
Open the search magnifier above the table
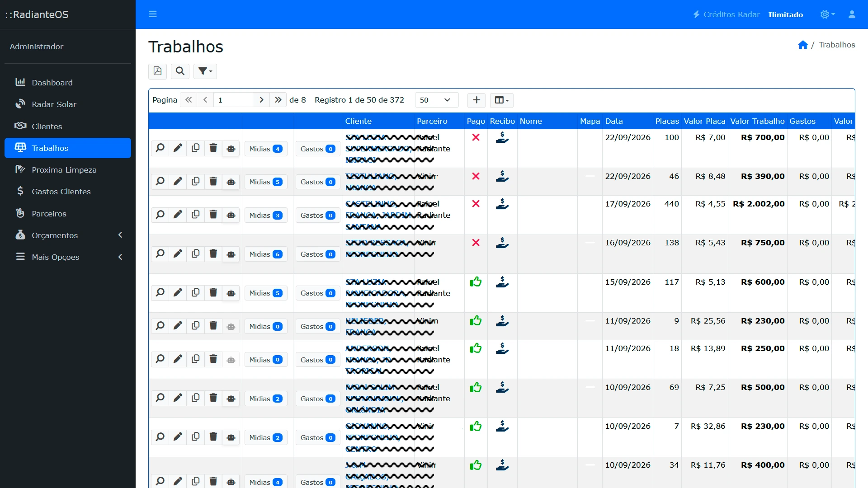pos(180,71)
